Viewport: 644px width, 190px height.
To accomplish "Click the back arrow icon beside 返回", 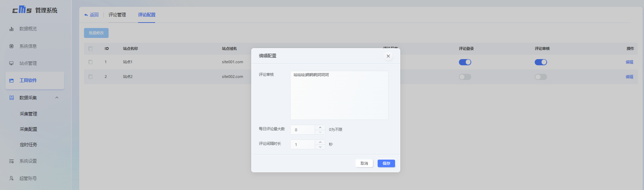I will point(86,15).
